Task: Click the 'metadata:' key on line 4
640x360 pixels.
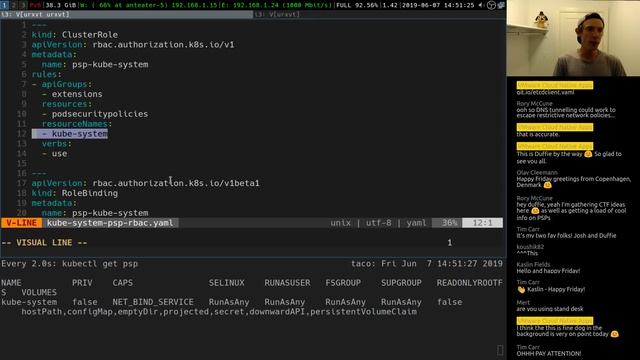Action: 54,54
